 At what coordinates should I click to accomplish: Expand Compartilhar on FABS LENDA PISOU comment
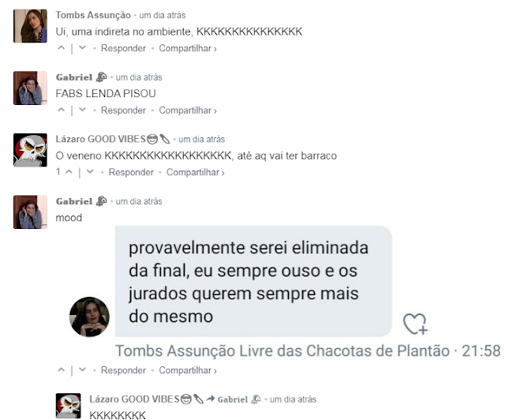(x=188, y=111)
